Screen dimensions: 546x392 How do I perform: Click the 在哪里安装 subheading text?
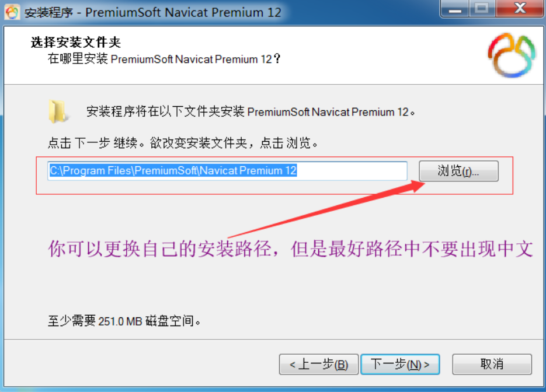pos(164,59)
